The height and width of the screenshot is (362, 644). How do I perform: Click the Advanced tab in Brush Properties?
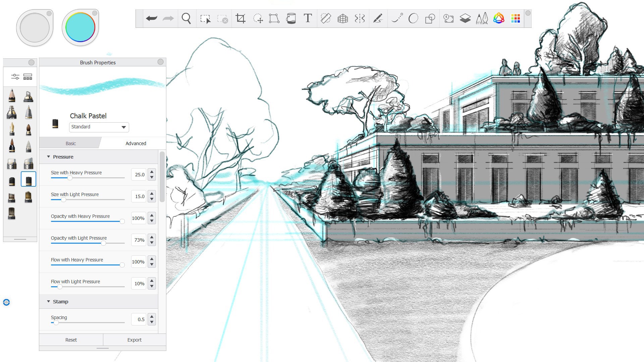tap(136, 143)
